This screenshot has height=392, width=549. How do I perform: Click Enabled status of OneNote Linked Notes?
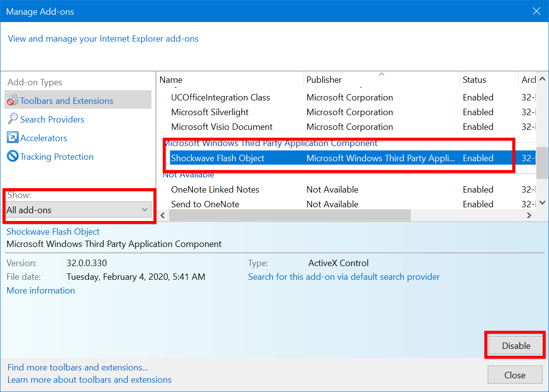[478, 189]
